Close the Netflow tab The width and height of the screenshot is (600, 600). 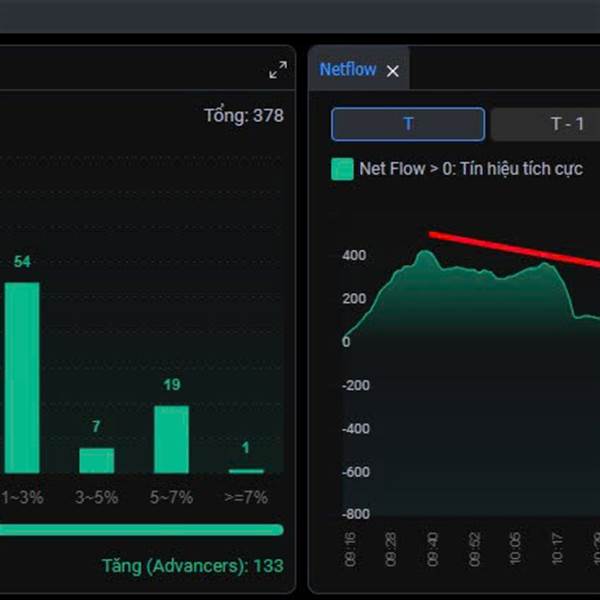coord(393,71)
